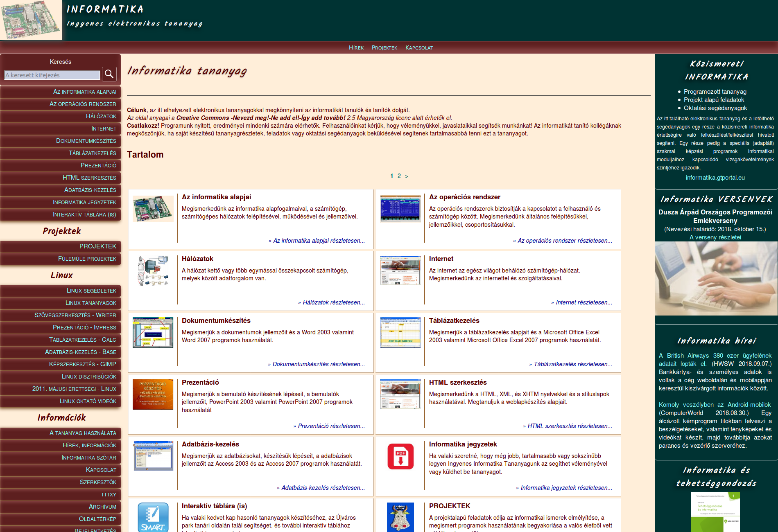Open the informatika.gtportal.eu link
This screenshot has height=532, width=778.
tap(715, 178)
